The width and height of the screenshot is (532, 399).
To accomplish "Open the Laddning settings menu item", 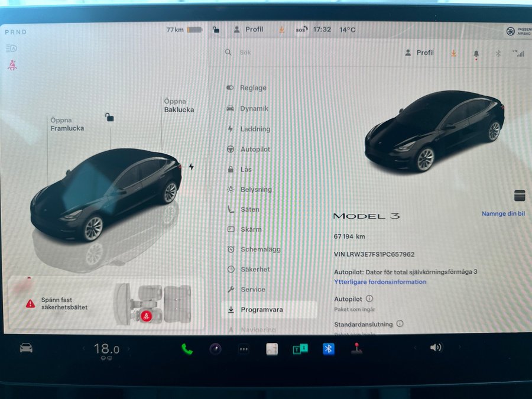I will click(255, 129).
